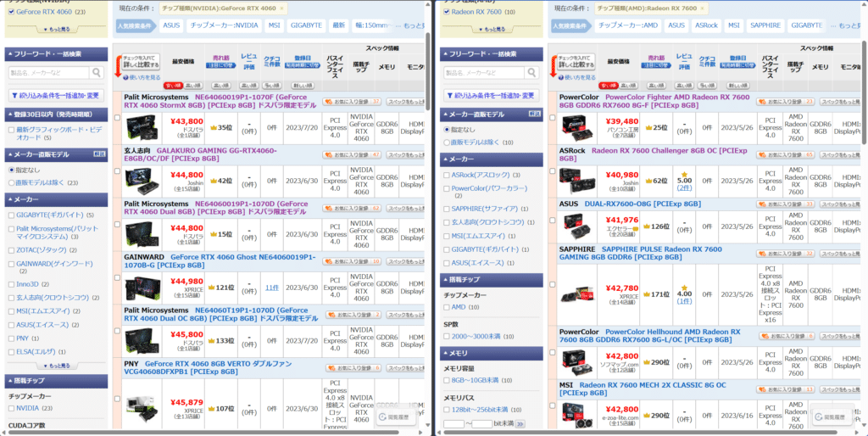The height and width of the screenshot is (436, 868).
Task: Tick the compare checkbox for Palit StormX ¥43,800
Action: click(117, 117)
